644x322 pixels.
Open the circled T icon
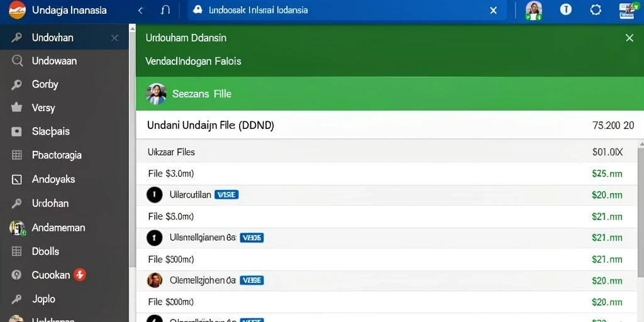click(566, 9)
